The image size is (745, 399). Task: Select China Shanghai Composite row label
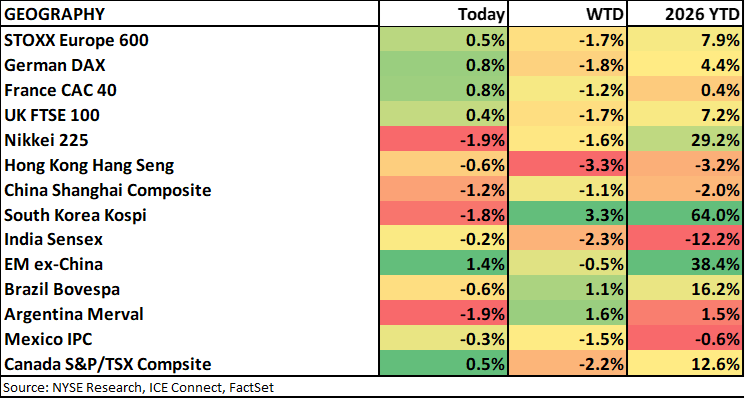(107, 190)
